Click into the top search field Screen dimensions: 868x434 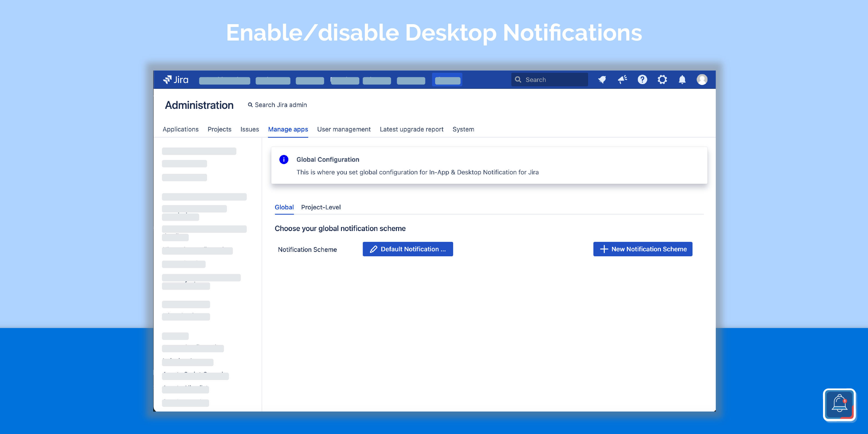(549, 79)
